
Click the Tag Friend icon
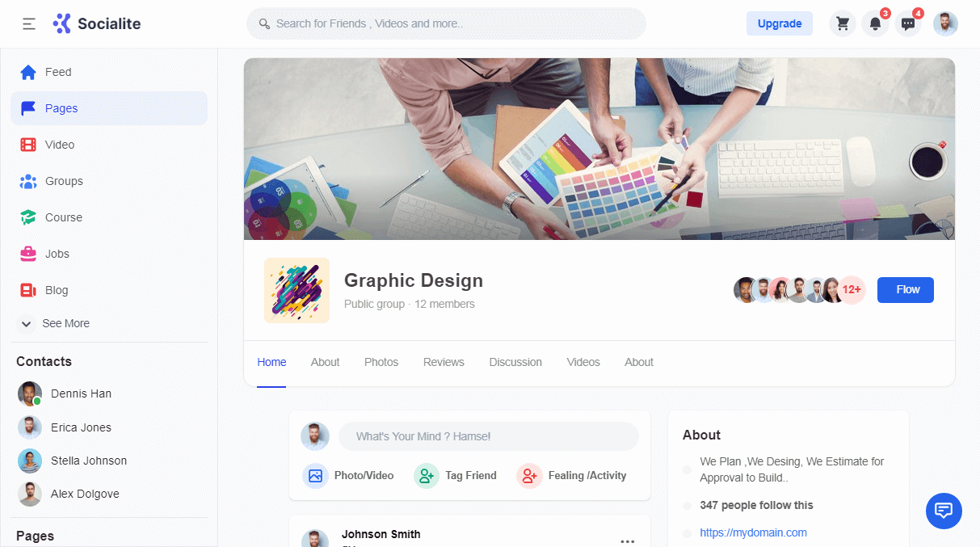coord(426,476)
